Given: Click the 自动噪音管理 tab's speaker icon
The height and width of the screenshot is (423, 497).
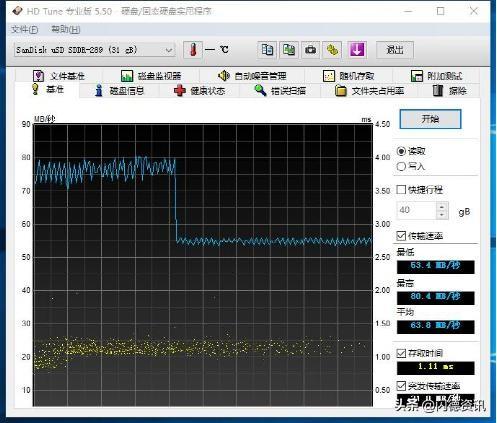Looking at the screenshot, I should point(224,76).
